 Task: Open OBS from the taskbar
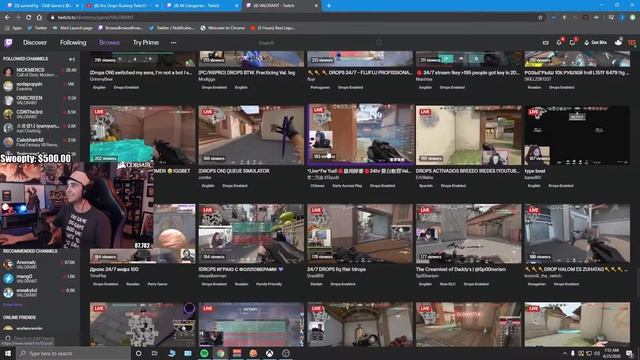286,353
